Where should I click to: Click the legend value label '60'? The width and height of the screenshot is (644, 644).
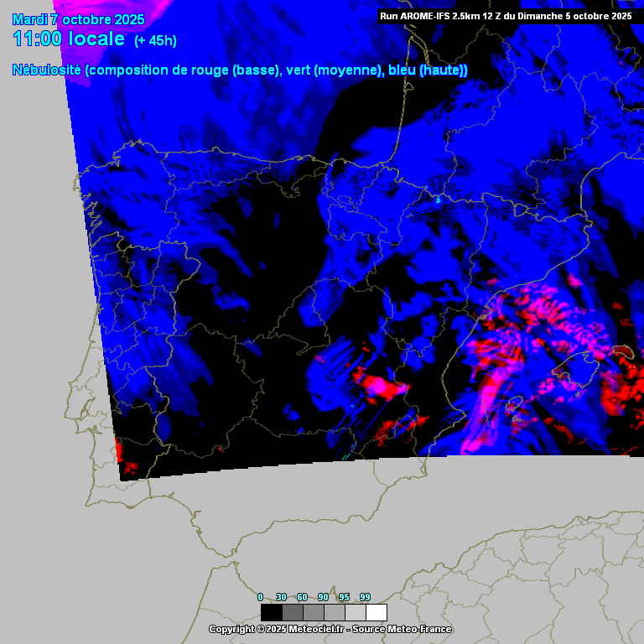(302, 597)
